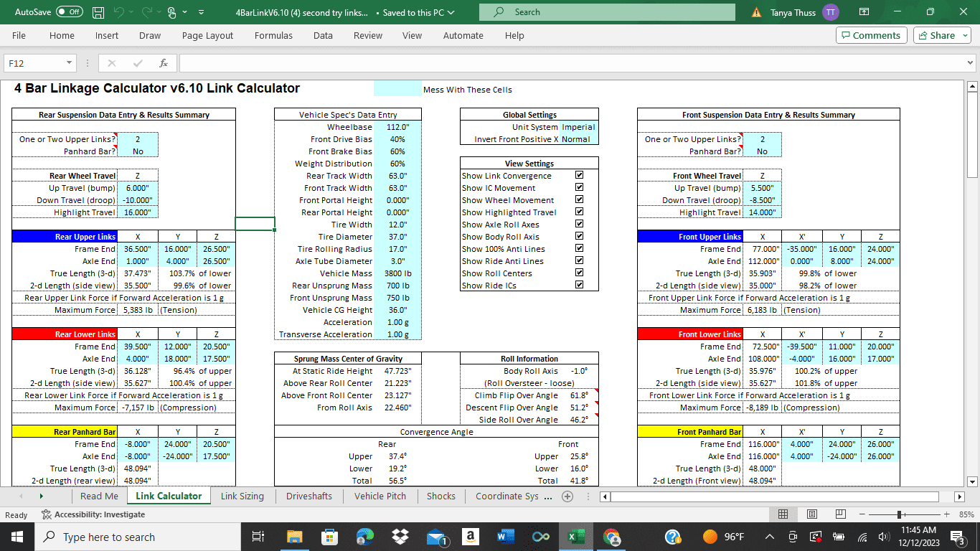The image size is (980, 551).
Task: Click the zoom in plus icon
Action: [946, 514]
